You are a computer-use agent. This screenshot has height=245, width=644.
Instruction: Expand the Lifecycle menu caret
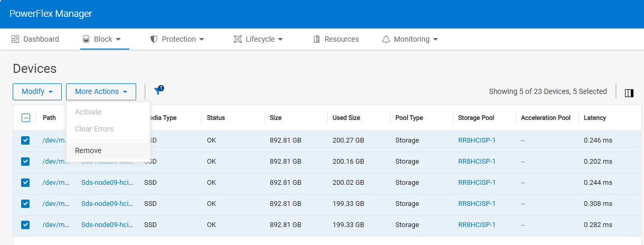click(x=280, y=40)
